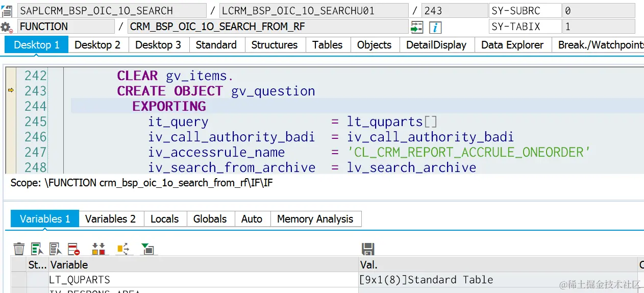Open the Objects tab
Viewport: 644px width, 293px height.
coord(375,45)
